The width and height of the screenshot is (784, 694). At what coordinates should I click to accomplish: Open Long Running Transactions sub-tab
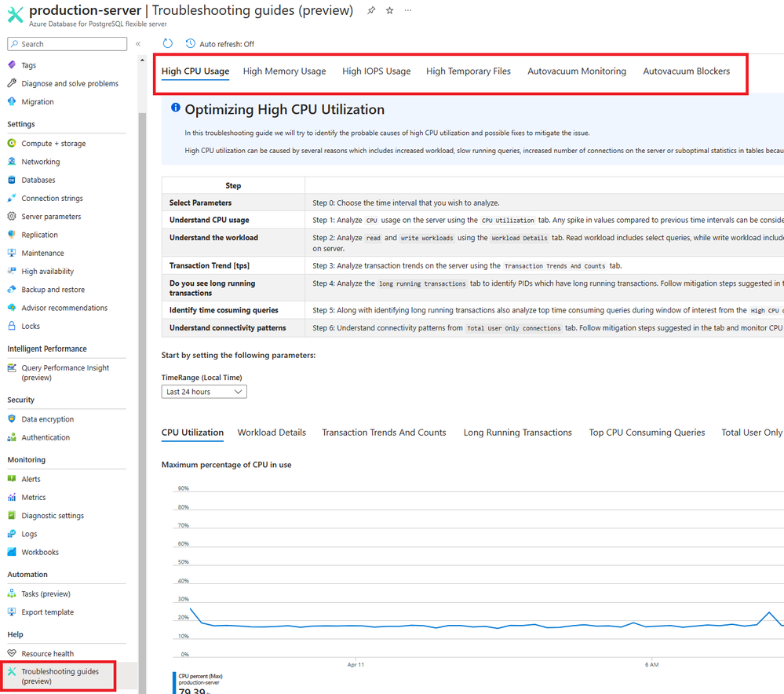(x=517, y=433)
